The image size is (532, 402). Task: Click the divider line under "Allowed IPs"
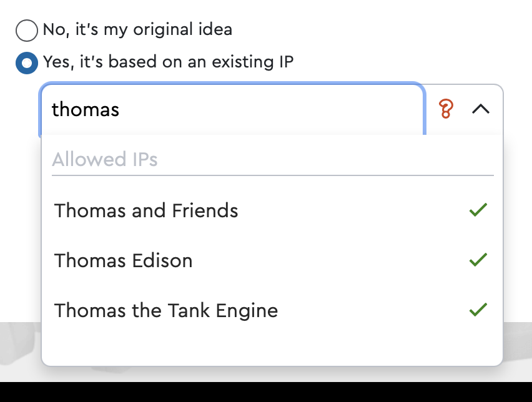coord(272,175)
